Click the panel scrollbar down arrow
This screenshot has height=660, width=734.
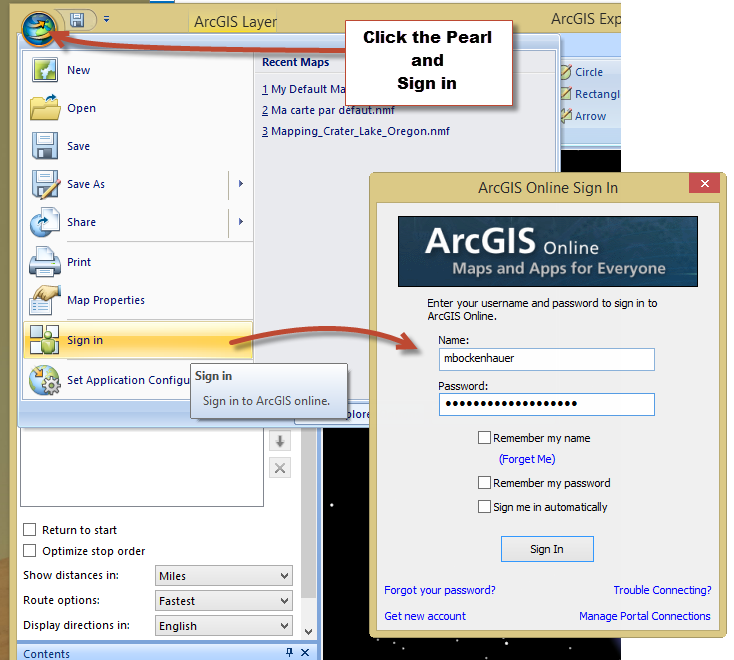(308, 631)
